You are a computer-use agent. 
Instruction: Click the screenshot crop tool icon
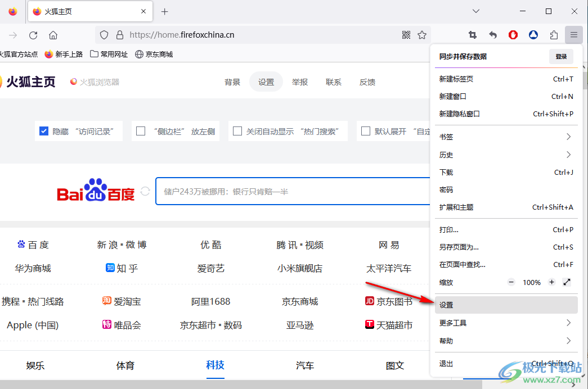[x=473, y=35]
